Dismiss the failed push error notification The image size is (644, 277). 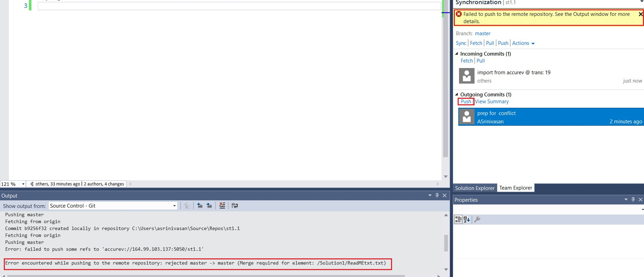click(x=641, y=14)
